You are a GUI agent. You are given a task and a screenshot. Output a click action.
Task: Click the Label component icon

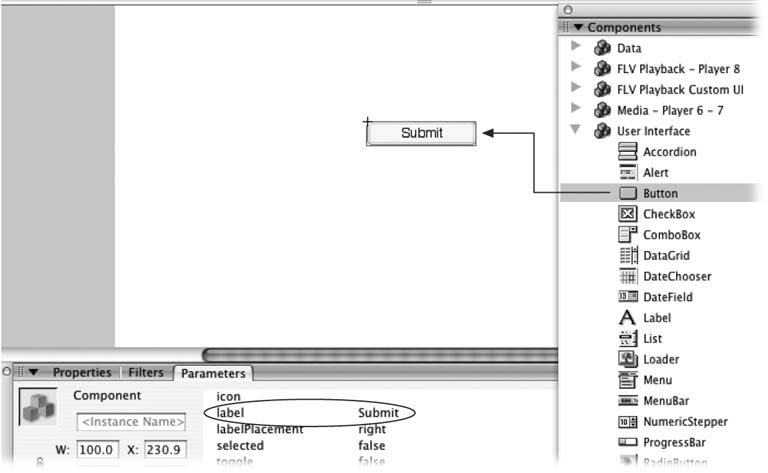(627, 317)
